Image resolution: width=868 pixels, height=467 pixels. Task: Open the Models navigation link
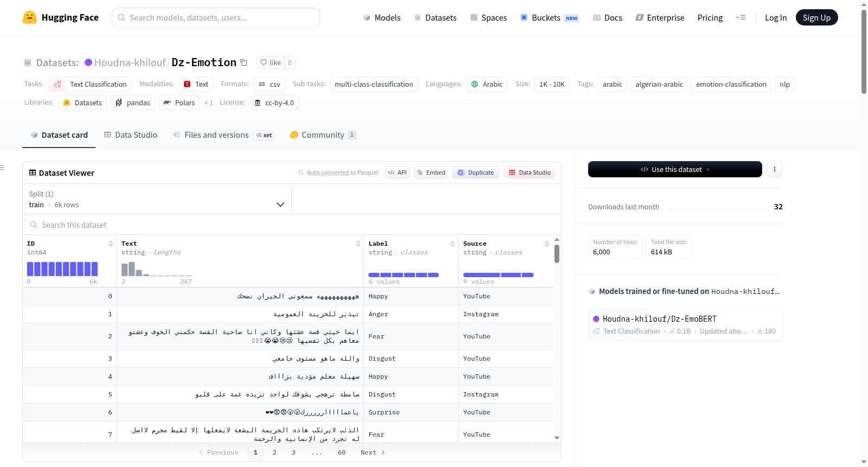click(x=382, y=17)
